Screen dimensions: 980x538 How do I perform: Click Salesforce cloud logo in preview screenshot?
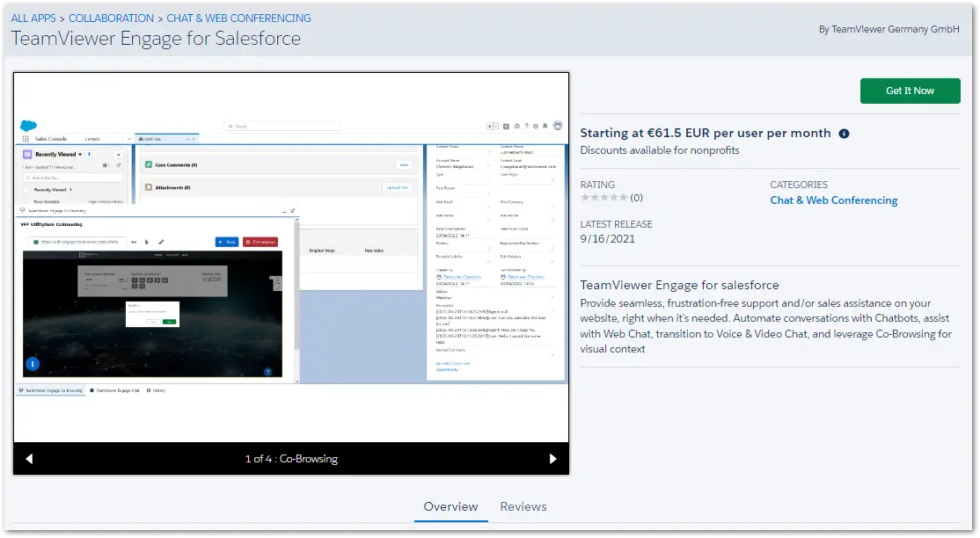[x=29, y=126]
